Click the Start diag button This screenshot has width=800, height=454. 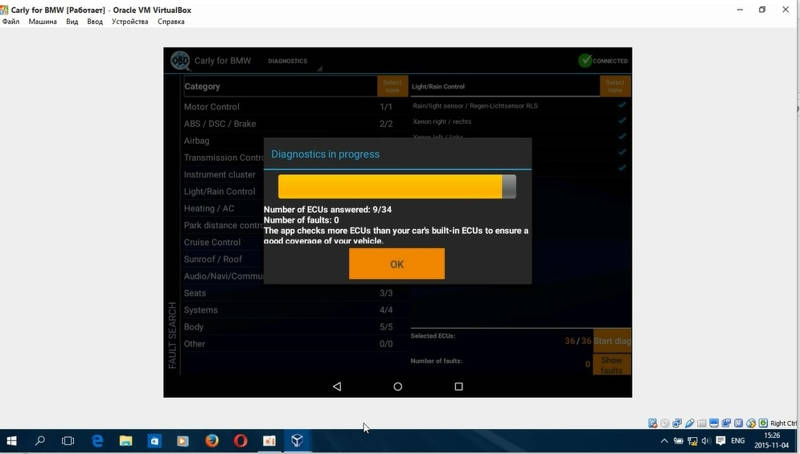[611, 341]
